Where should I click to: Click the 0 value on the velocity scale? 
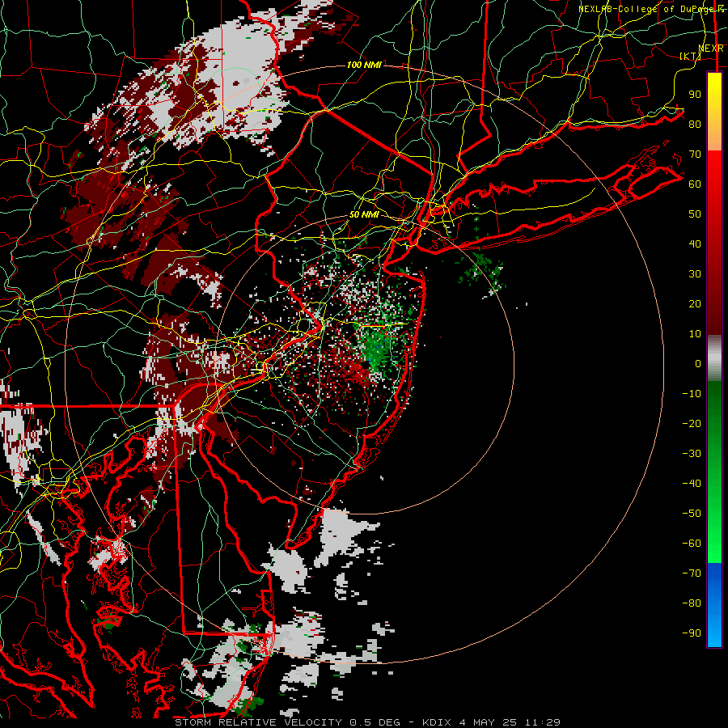tap(698, 363)
